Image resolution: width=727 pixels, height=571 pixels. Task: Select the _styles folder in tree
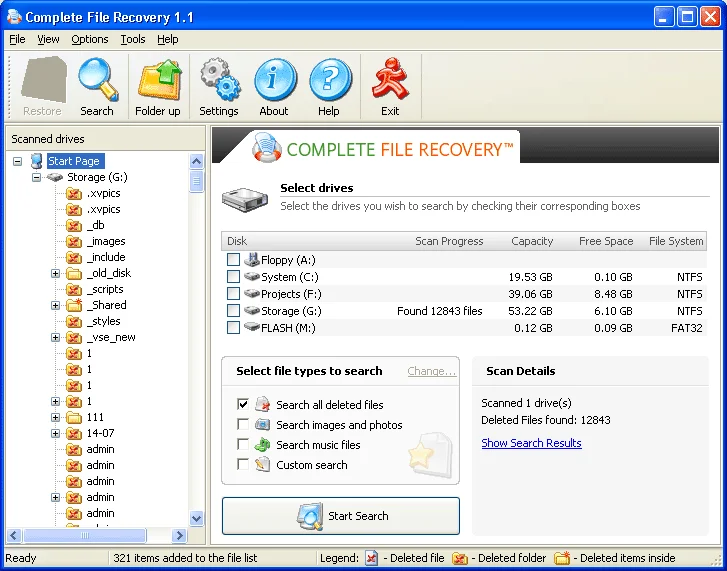coord(103,321)
